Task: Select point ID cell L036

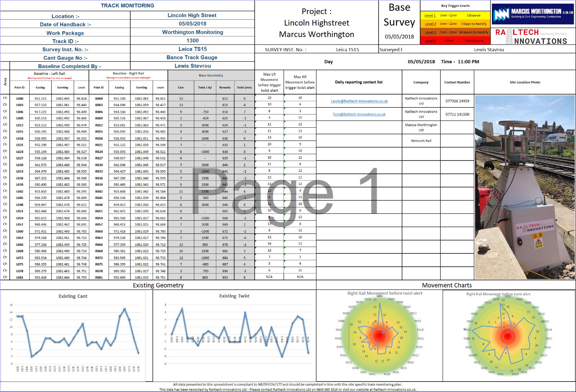Action: coord(20,178)
